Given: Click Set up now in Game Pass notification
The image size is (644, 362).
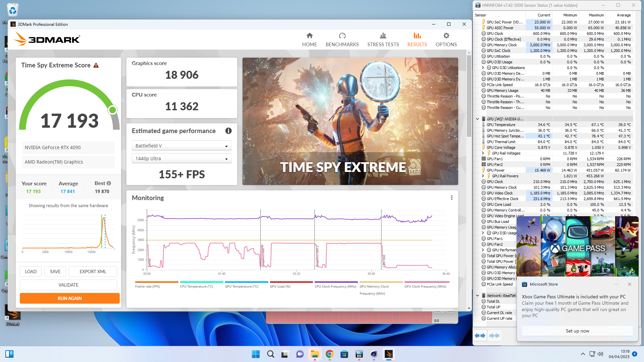Looking at the screenshot, I should click(577, 331).
